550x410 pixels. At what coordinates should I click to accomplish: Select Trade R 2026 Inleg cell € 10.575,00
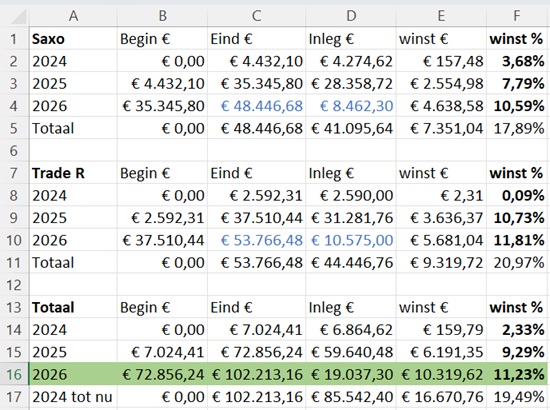tap(351, 240)
